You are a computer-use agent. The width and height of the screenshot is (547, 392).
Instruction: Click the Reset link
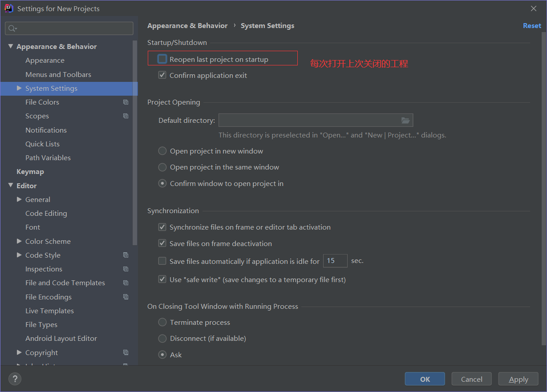(532, 25)
